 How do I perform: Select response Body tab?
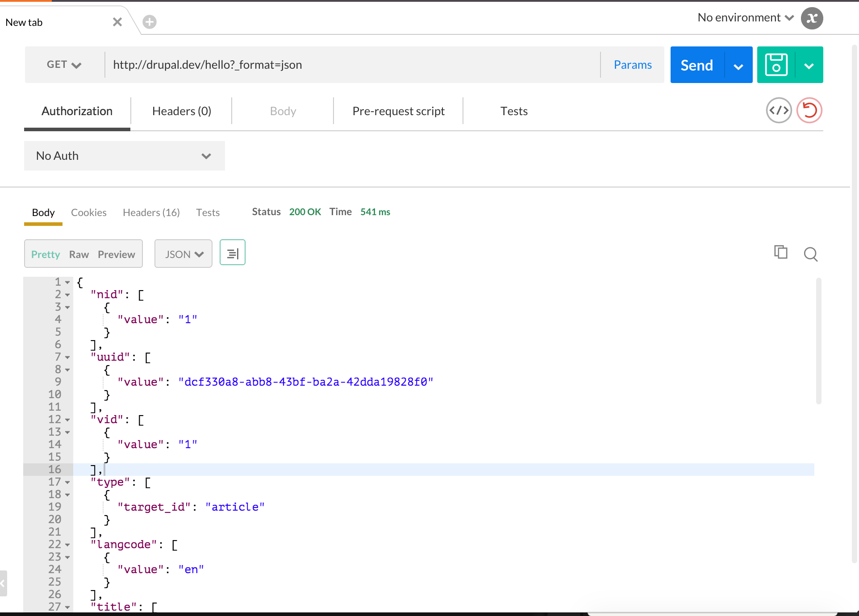coord(43,212)
